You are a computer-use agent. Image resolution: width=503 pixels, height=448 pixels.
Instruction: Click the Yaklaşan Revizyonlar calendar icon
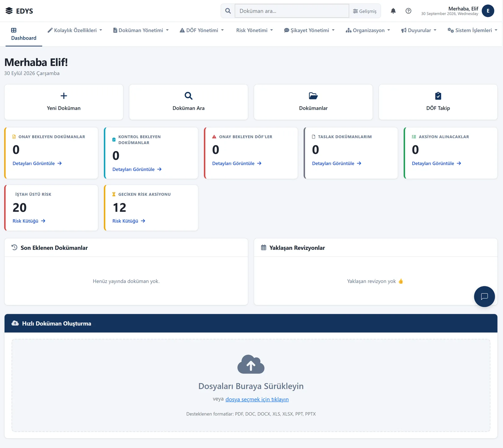click(263, 248)
